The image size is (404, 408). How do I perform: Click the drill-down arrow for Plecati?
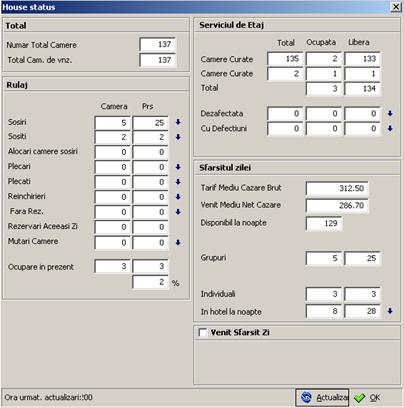[178, 182]
